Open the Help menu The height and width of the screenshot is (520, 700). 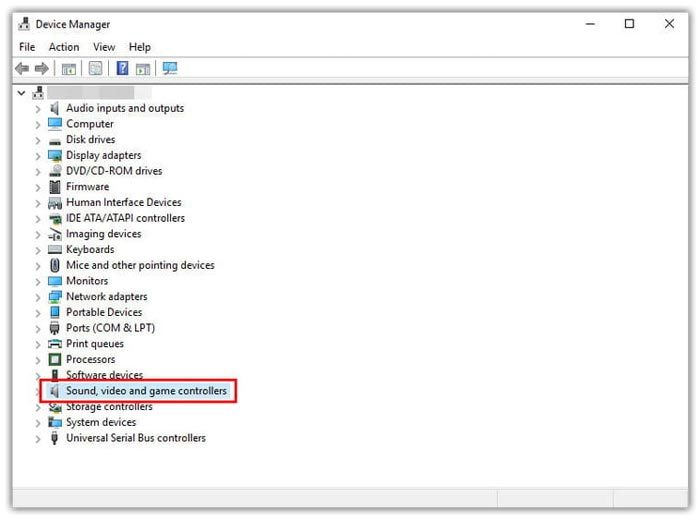140,47
